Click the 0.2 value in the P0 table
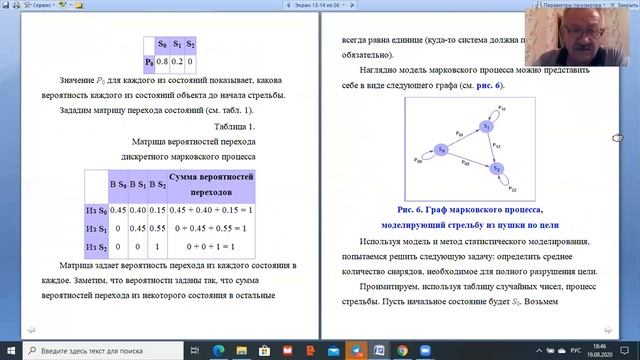 tap(177, 62)
